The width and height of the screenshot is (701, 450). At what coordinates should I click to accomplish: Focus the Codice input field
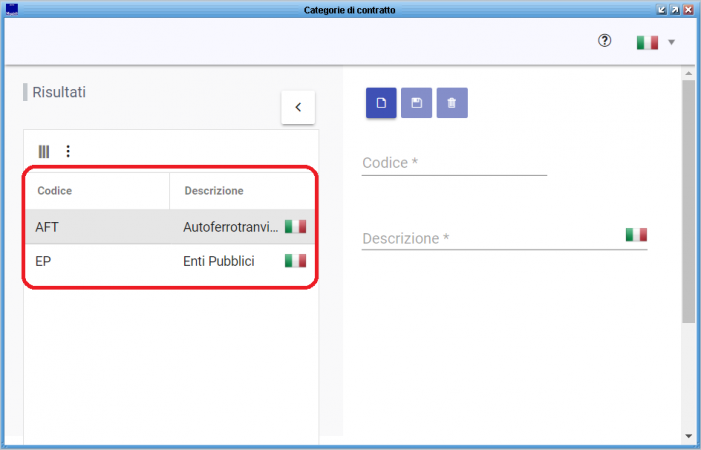coord(454,163)
